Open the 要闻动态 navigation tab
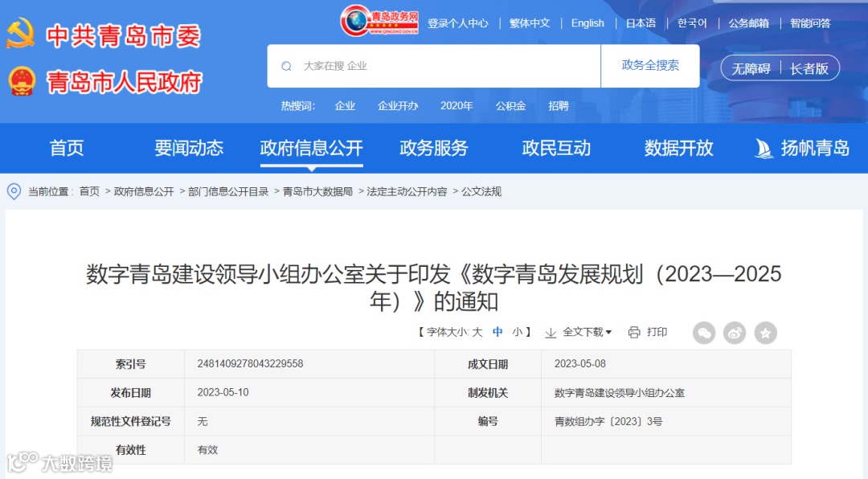The width and height of the screenshot is (868, 479). pyautogui.click(x=189, y=149)
